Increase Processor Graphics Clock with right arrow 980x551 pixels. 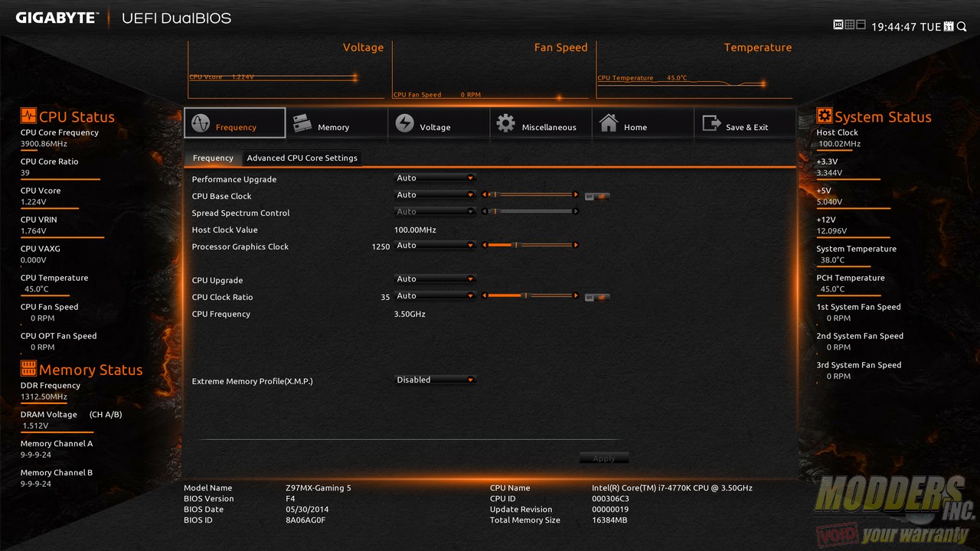(x=577, y=246)
